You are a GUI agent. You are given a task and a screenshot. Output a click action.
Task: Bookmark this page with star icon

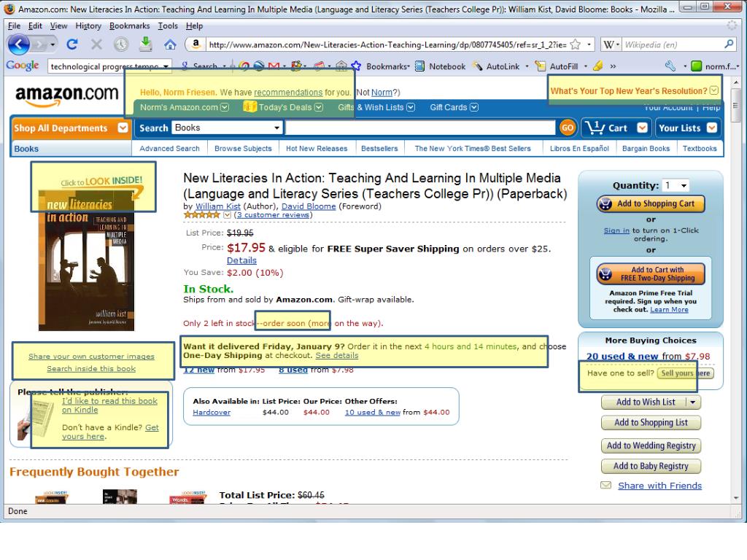point(576,44)
